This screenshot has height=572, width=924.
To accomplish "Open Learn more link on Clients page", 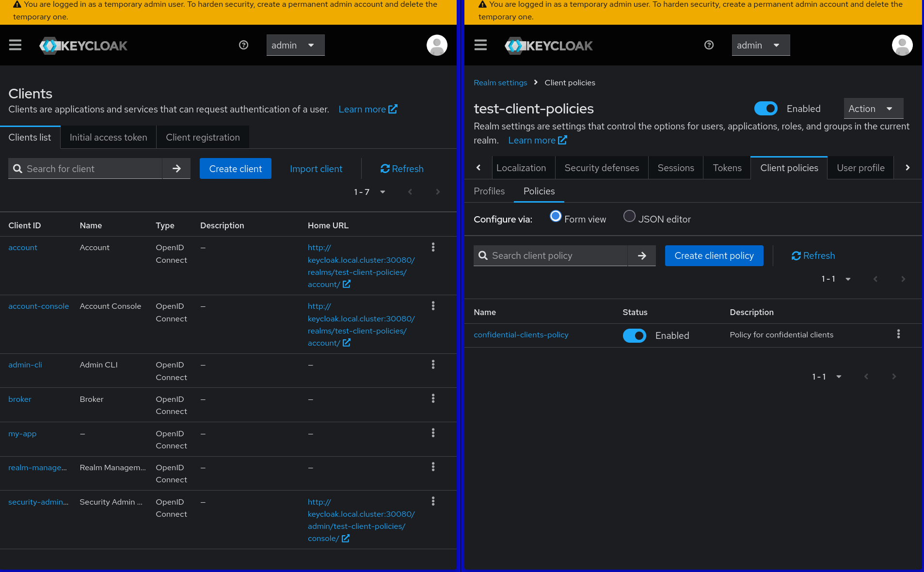I will pos(368,109).
